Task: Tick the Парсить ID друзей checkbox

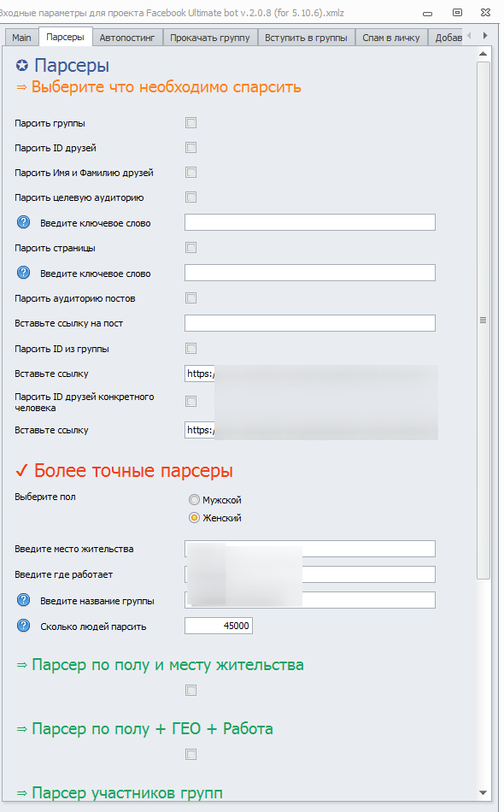Action: 191,148
